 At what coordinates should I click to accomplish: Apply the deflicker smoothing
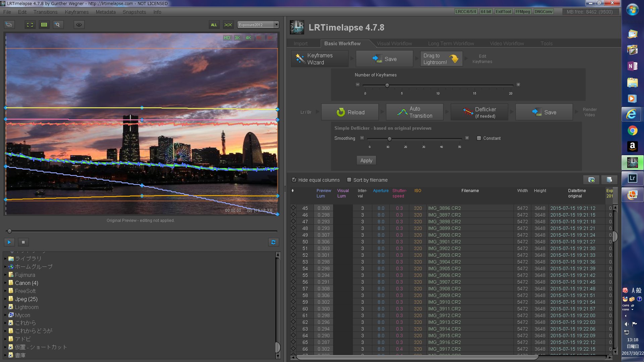[366, 161]
